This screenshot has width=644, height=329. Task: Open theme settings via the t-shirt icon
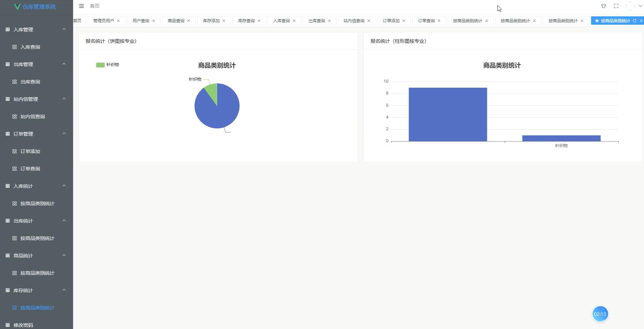click(x=603, y=6)
